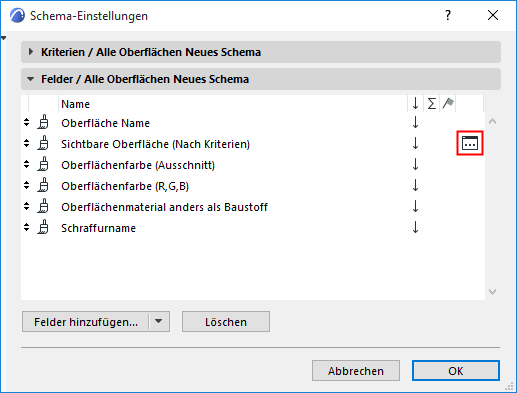Collapse the Felder panel
The height and width of the screenshot is (393, 517).
(x=31, y=79)
